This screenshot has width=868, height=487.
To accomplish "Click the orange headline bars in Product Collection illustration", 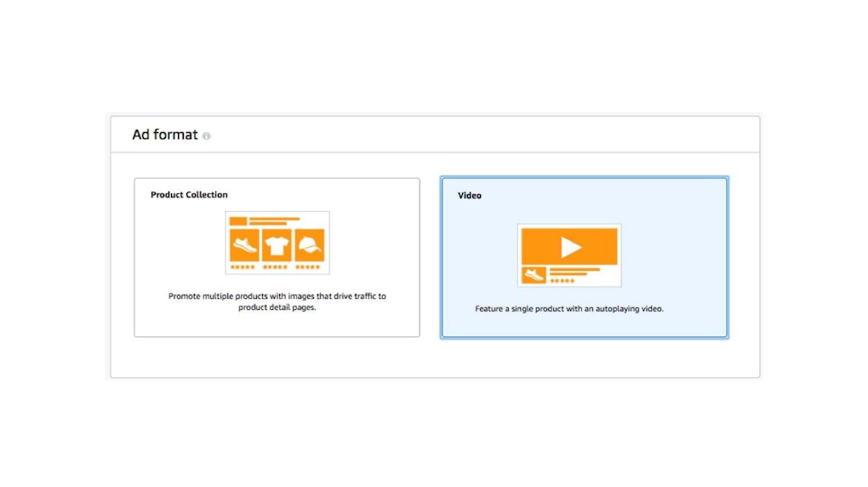I will [x=274, y=221].
